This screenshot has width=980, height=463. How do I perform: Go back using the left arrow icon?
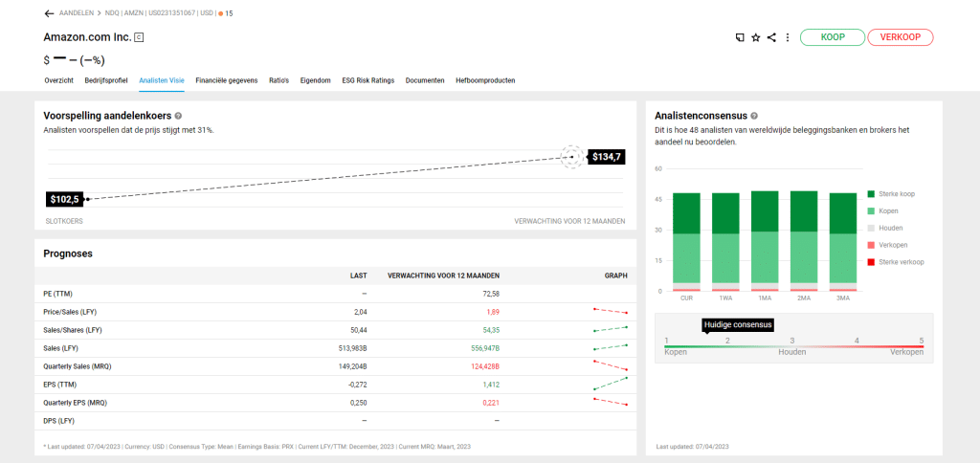[50, 13]
